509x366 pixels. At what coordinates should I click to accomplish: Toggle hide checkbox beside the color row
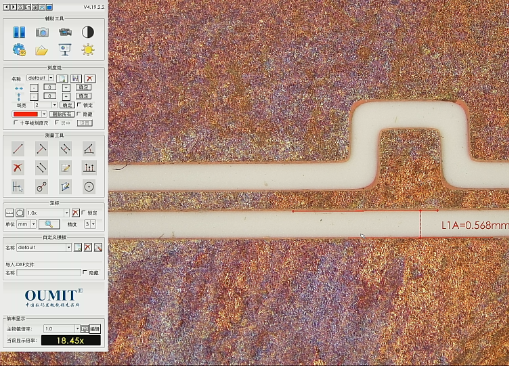79,114
